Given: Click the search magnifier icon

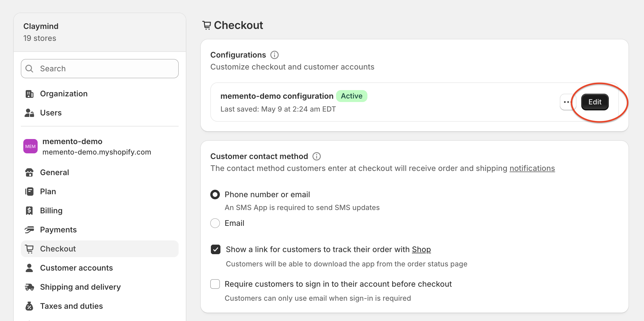Looking at the screenshot, I should (x=29, y=69).
